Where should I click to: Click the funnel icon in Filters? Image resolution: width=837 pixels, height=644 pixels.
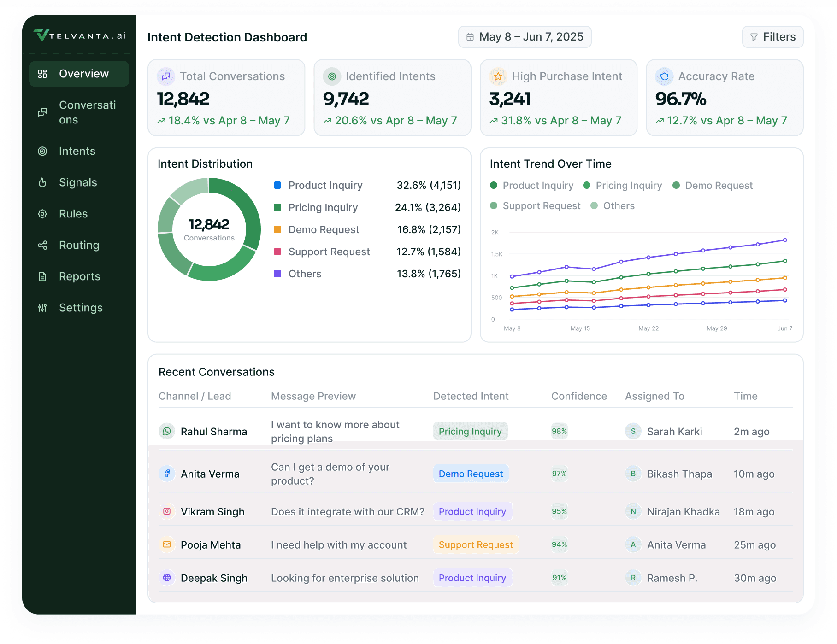754,37
